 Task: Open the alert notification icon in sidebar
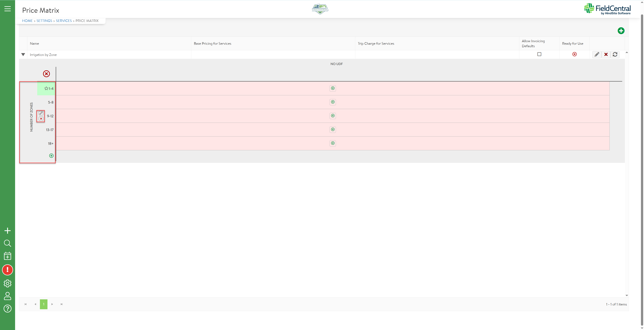coord(8,270)
